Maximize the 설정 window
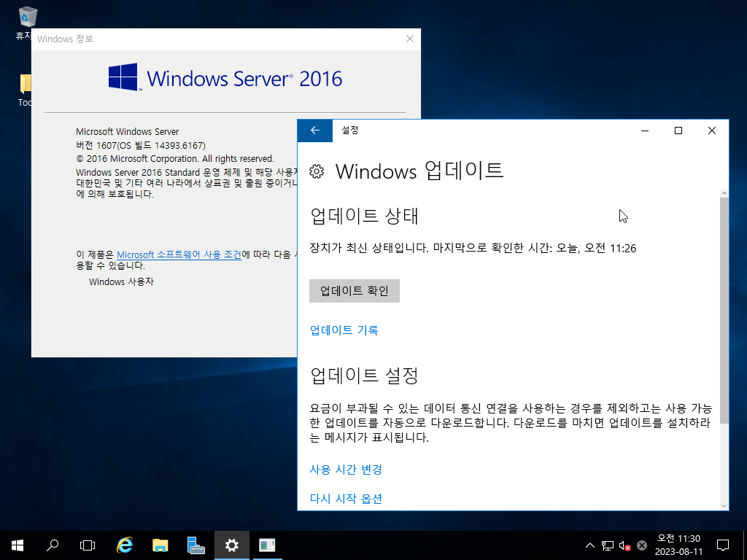 [678, 131]
